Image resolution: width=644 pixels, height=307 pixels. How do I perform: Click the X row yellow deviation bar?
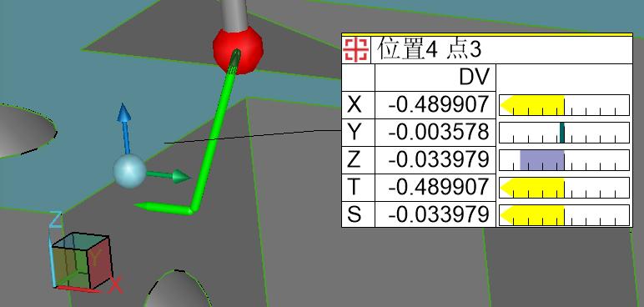532,105
